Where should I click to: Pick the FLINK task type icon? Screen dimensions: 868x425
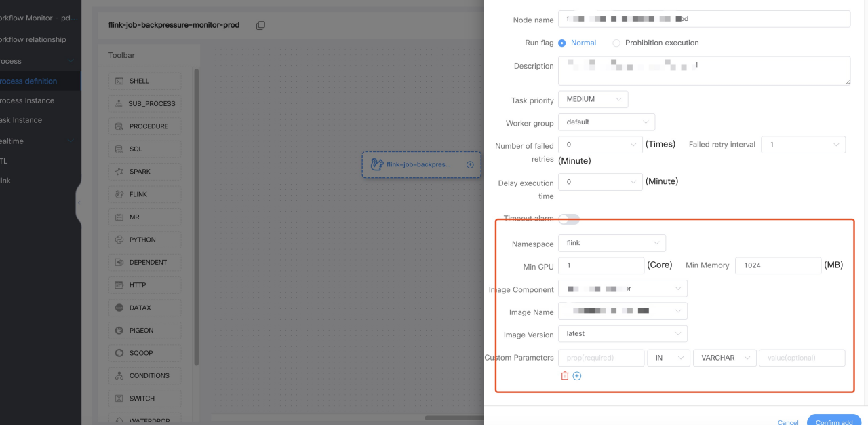(x=119, y=194)
